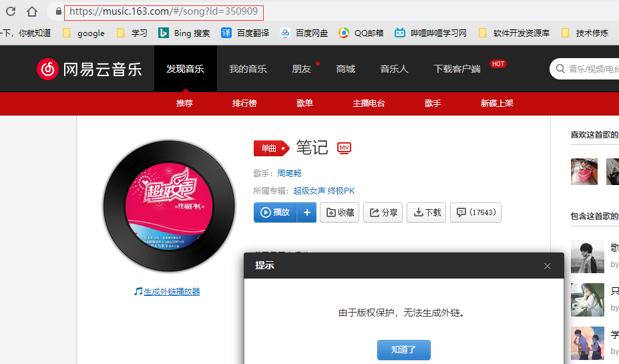Open album 超级女声 终极PK link
Viewport: 619px width, 364px height.
(324, 191)
